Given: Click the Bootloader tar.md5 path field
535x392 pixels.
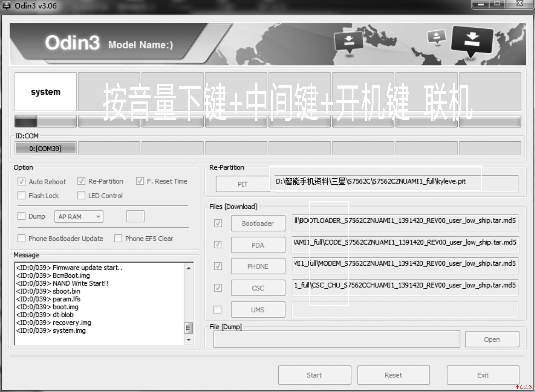Looking at the screenshot, I should pos(405,223).
